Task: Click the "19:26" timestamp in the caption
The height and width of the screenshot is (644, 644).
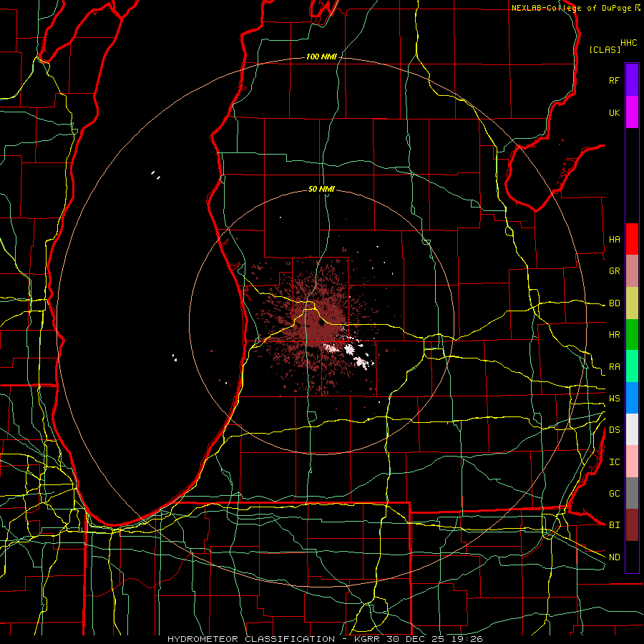Action: 466,639
